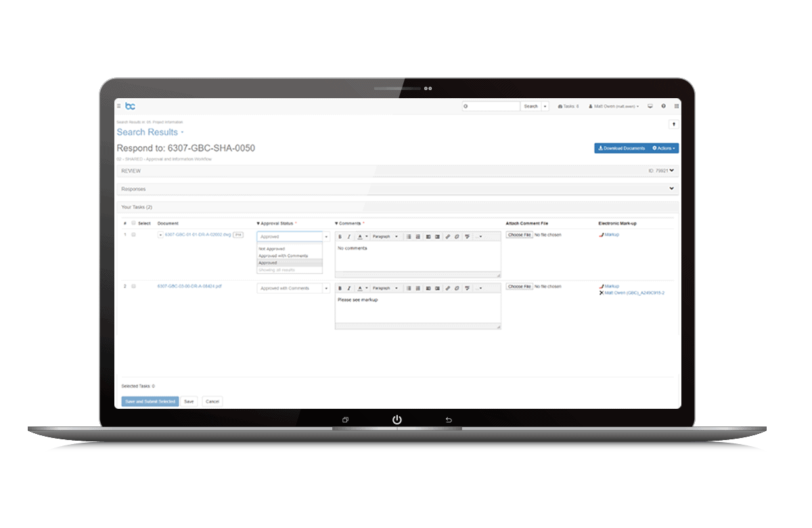Click the Download Documents button
The height and width of the screenshot is (528, 812).
621,148
